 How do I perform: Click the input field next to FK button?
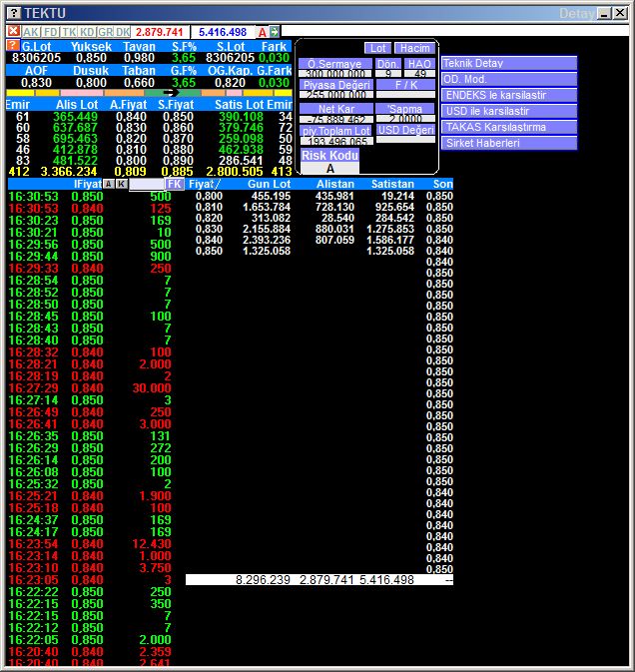[x=147, y=185]
